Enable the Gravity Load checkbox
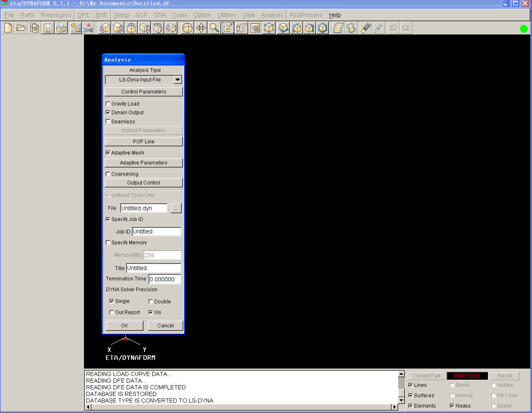This screenshot has width=532, height=413. click(108, 104)
